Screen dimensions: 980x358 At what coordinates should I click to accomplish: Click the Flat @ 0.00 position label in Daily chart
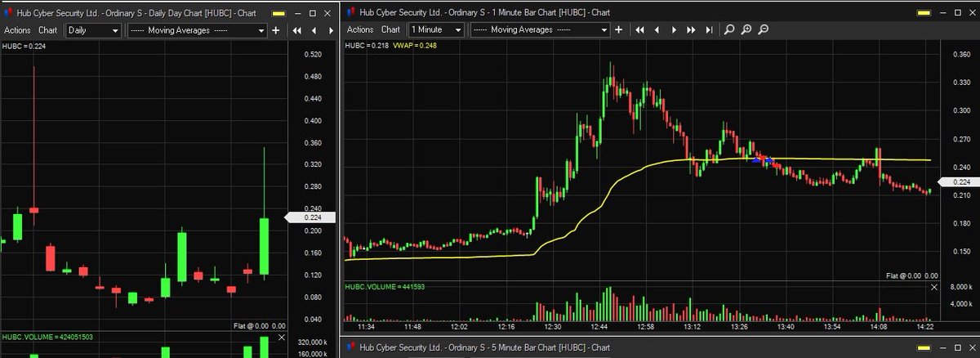260,325
